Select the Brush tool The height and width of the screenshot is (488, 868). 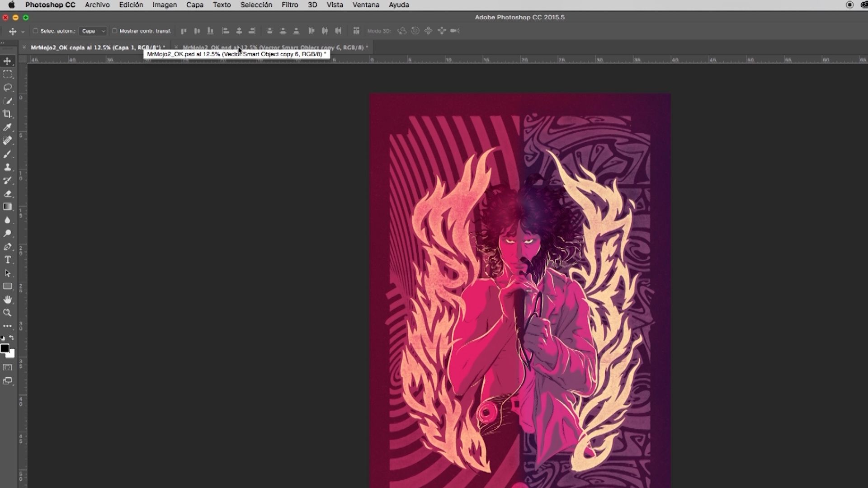tap(8, 154)
